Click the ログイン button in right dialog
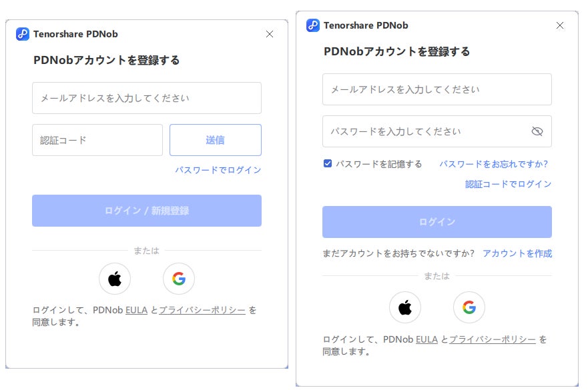Image resolution: width=588 pixels, height=390 pixels. [x=437, y=222]
